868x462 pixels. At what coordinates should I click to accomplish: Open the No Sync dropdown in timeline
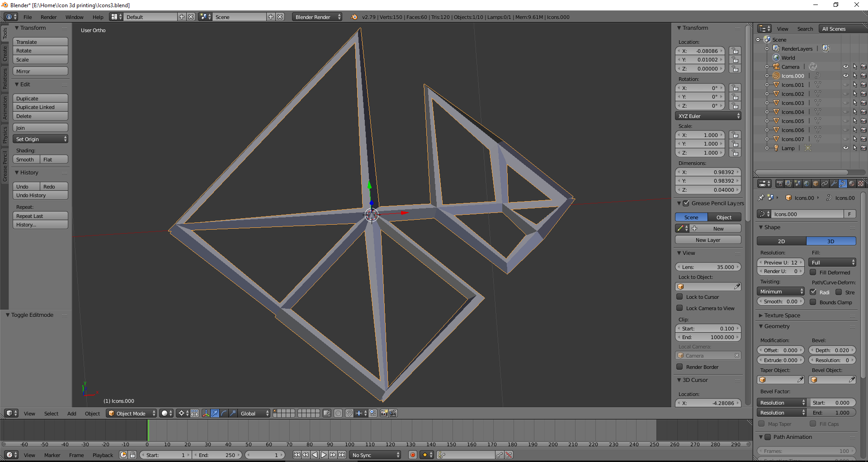[x=376, y=455]
